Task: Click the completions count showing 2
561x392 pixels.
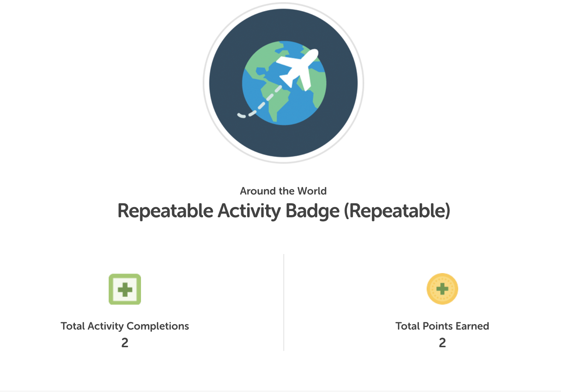Action: (125, 342)
